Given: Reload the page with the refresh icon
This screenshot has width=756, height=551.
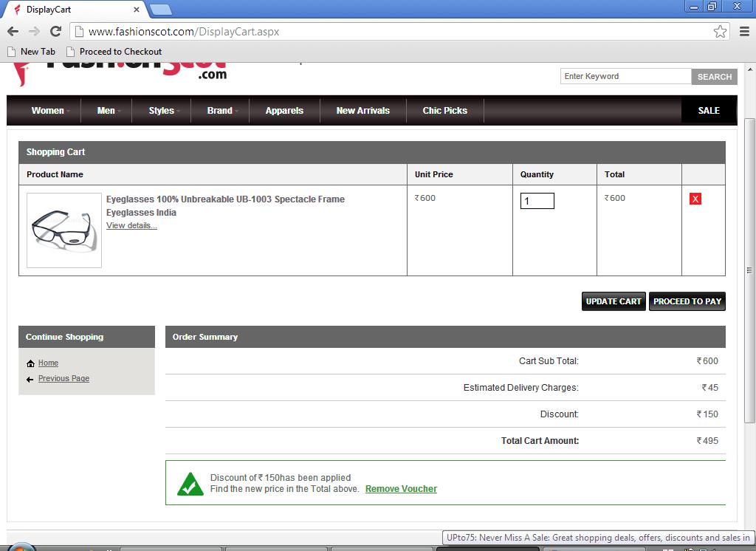Looking at the screenshot, I should coord(55,31).
